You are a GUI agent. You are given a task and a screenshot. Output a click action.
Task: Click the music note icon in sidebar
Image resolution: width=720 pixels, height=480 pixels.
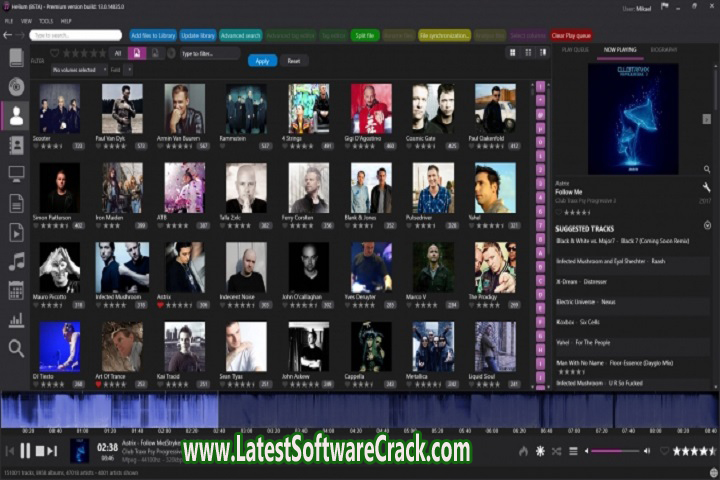pyautogui.click(x=16, y=261)
